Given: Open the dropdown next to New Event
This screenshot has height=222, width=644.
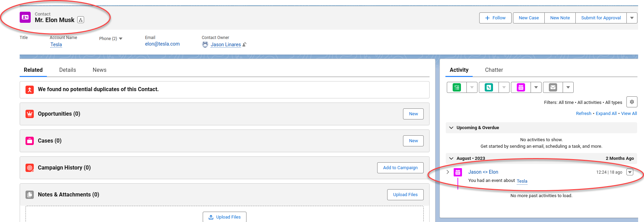Looking at the screenshot, I should click(x=536, y=87).
